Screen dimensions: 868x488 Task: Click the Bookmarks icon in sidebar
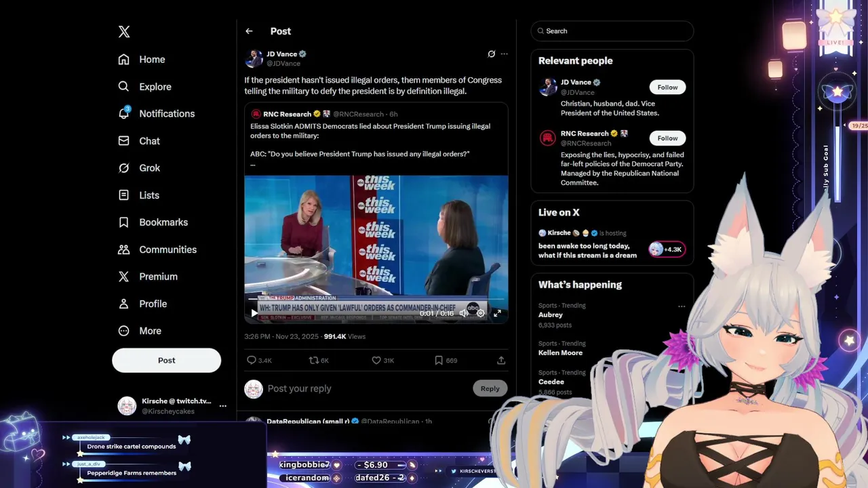pos(123,222)
